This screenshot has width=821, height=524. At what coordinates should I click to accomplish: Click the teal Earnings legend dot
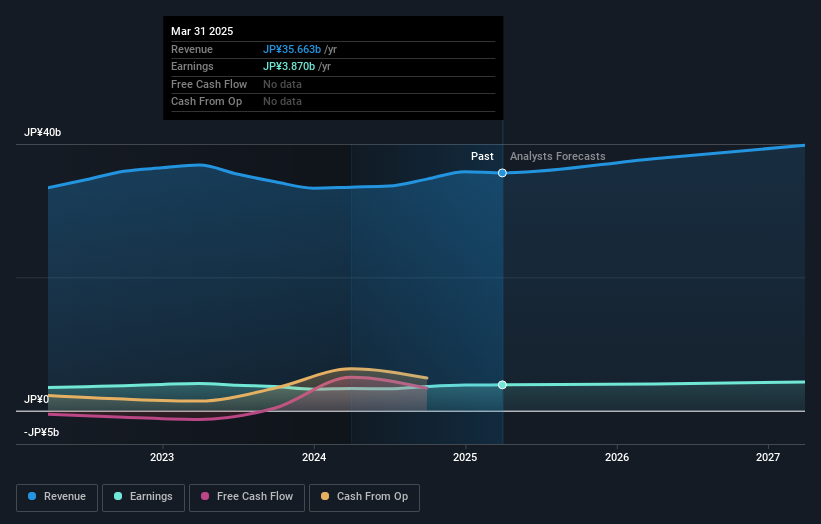118,496
